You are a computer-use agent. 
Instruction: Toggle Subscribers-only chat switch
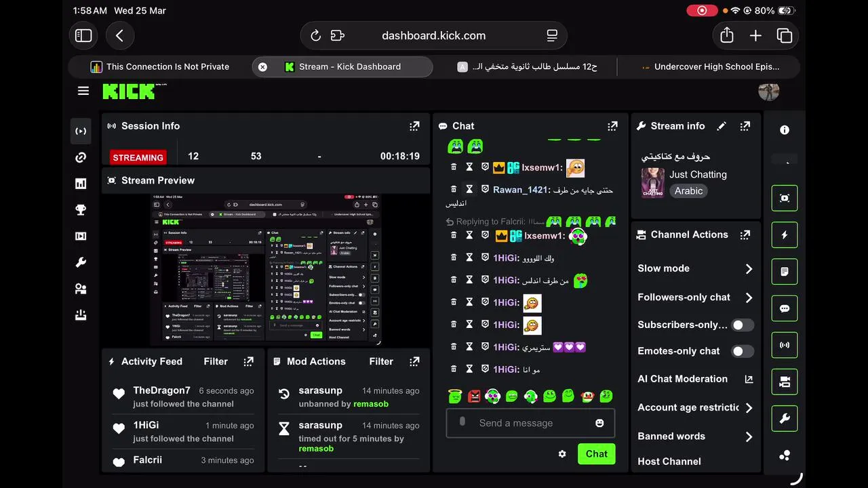click(743, 325)
